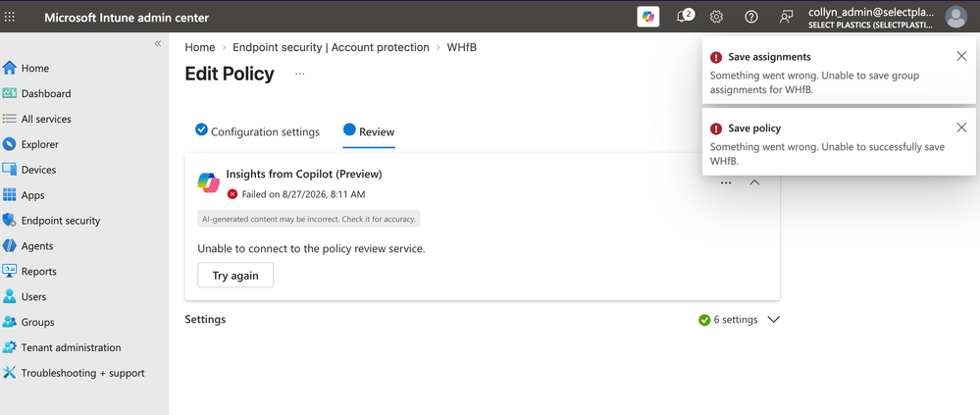Click the Explorer icon in sidebar

pyautogui.click(x=10, y=144)
